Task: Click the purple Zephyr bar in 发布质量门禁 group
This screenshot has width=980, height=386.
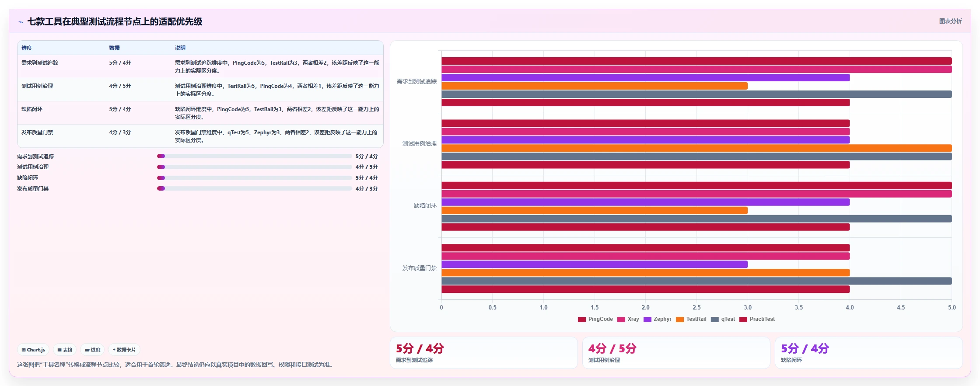Action: pyautogui.click(x=595, y=264)
